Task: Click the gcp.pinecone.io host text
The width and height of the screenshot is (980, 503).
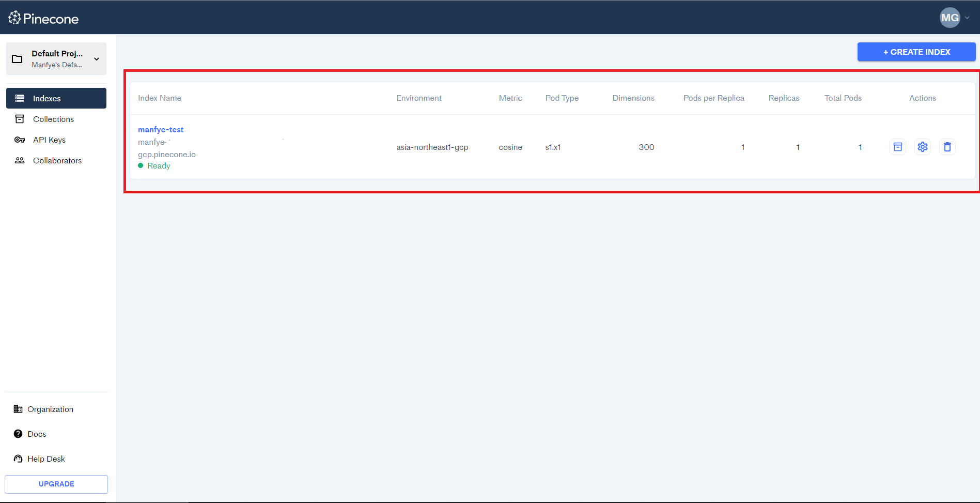Action: pos(167,155)
